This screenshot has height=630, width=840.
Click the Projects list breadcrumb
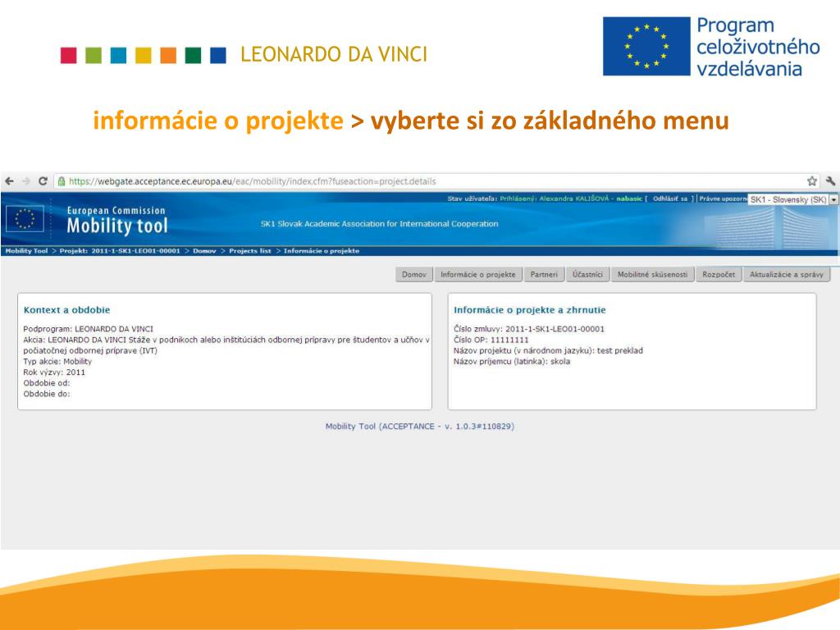click(250, 251)
